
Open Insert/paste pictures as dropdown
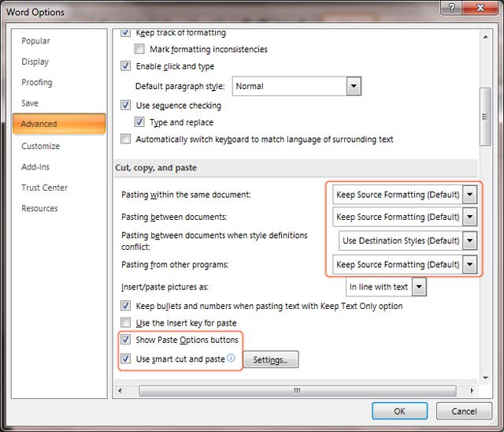(419, 287)
